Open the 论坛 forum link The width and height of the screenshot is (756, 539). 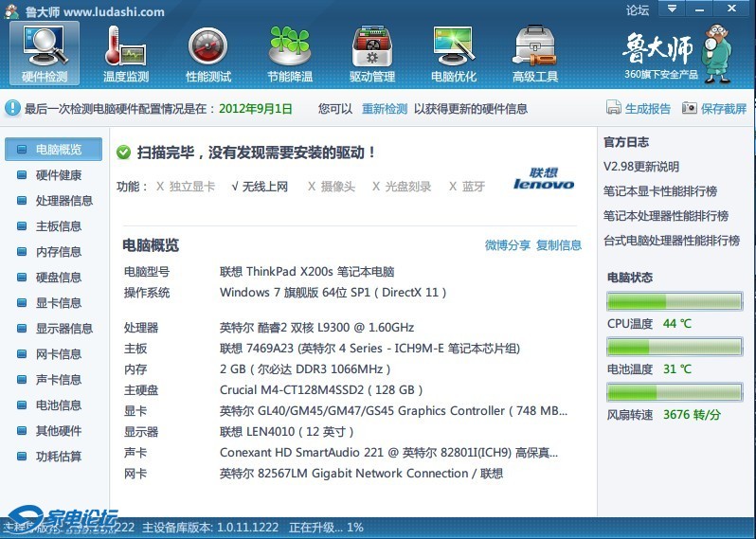(x=638, y=10)
